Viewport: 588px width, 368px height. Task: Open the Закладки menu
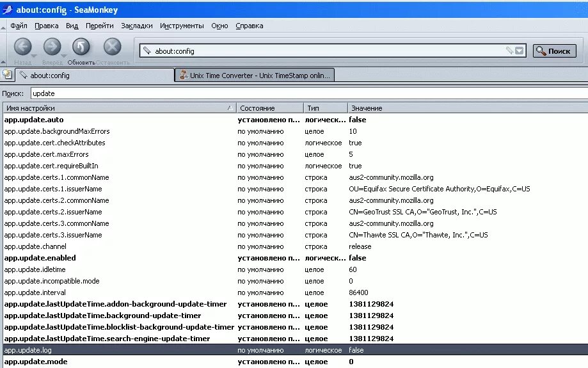(x=137, y=26)
